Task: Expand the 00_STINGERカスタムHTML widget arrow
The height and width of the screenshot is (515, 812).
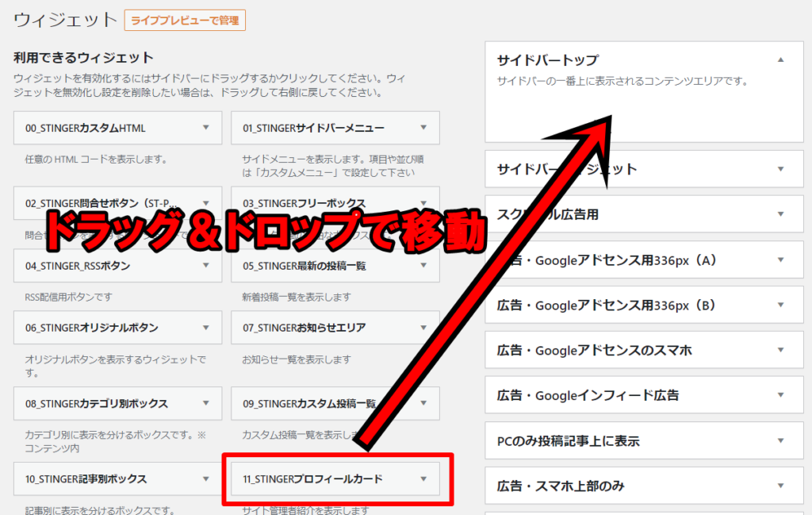Action: pos(206,128)
